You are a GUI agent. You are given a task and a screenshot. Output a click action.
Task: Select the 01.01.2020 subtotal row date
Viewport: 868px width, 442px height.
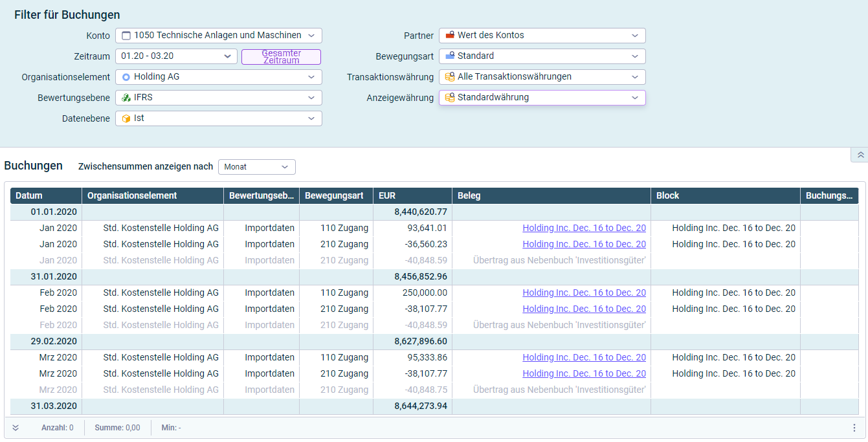point(54,212)
